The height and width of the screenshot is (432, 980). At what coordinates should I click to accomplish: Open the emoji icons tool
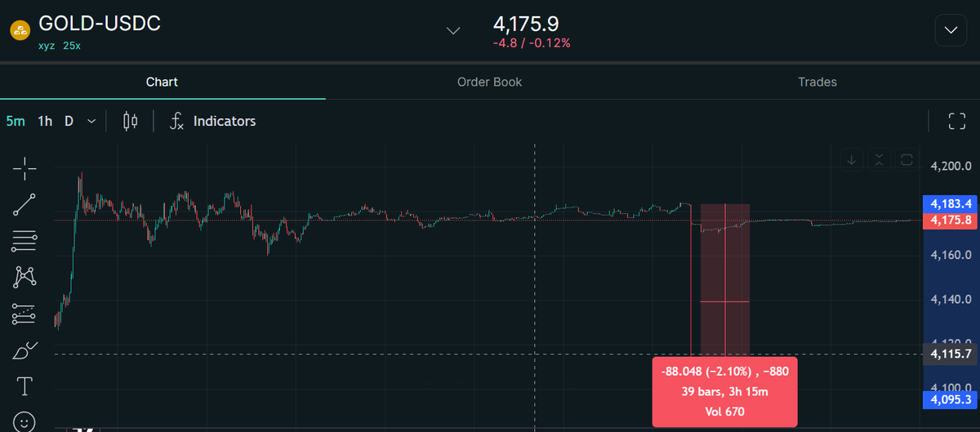24,421
